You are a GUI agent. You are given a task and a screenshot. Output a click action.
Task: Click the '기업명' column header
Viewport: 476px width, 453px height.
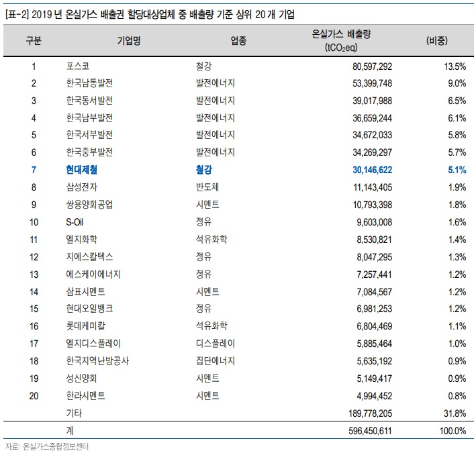[x=130, y=41]
